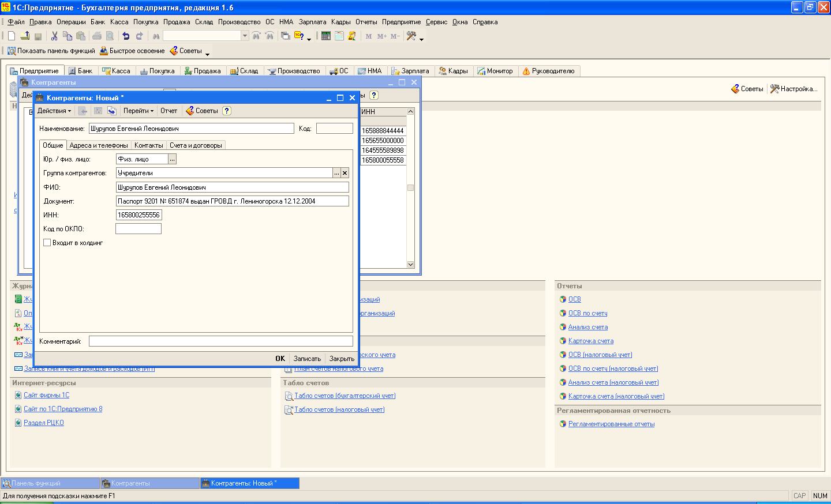Open the Сервис menu
This screenshot has height=504, width=831.
tap(437, 22)
